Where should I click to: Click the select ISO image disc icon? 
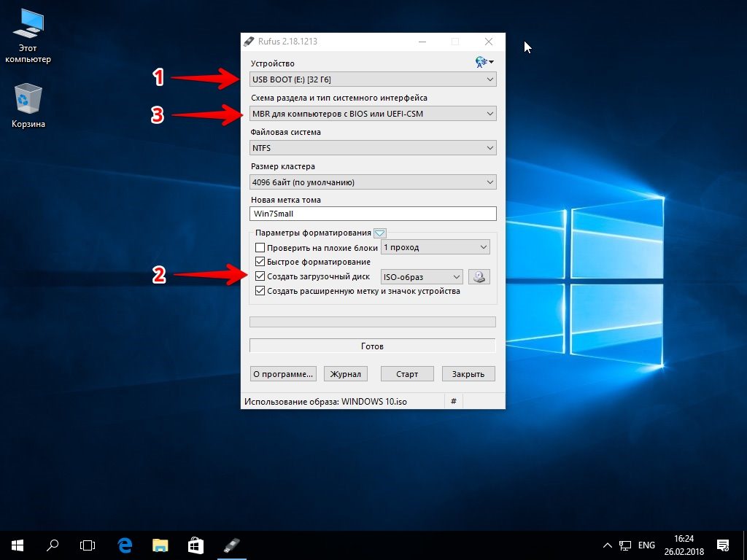479,276
